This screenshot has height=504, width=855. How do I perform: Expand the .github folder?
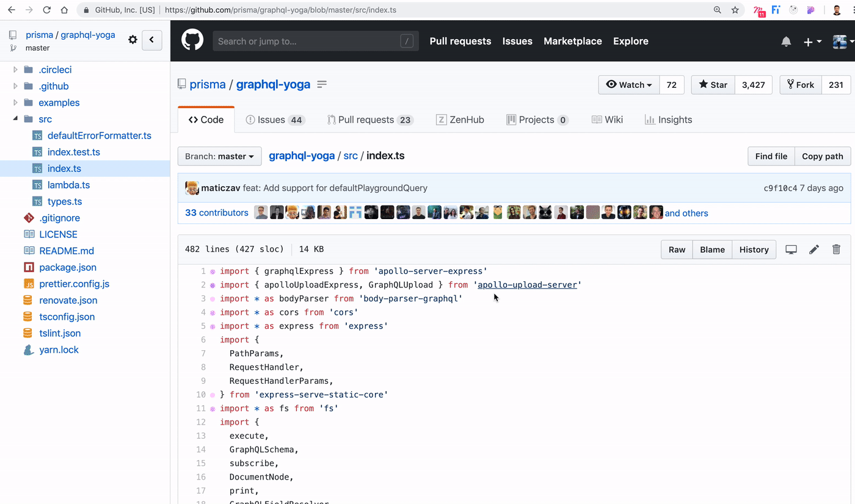[16, 86]
